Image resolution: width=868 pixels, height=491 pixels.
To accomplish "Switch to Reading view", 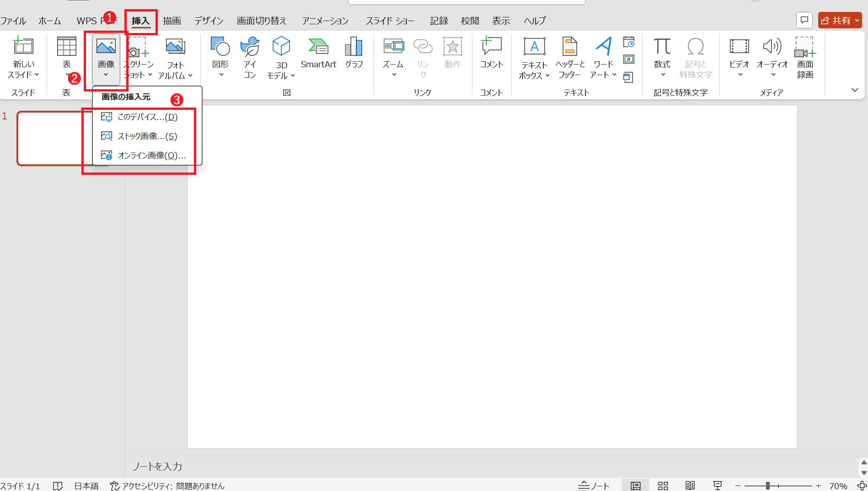I will (690, 485).
